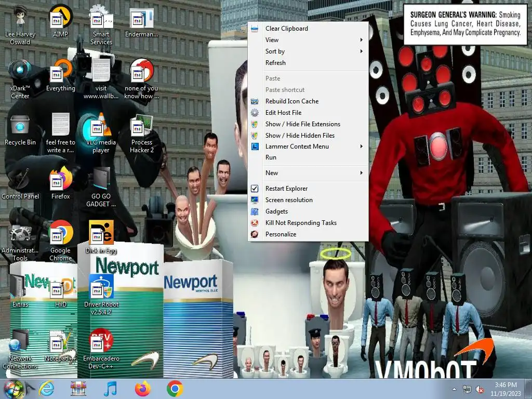Select the Firefox desktop shortcut

tap(60, 183)
